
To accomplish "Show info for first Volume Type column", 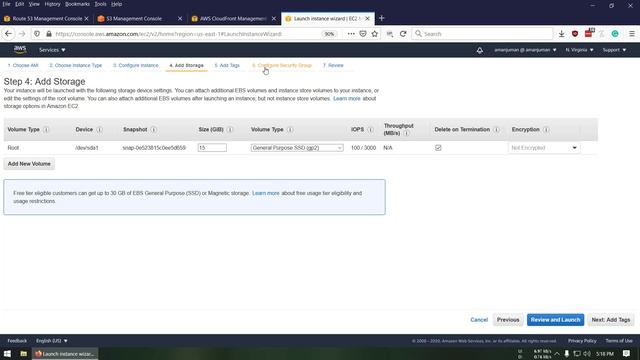I will click(x=46, y=129).
